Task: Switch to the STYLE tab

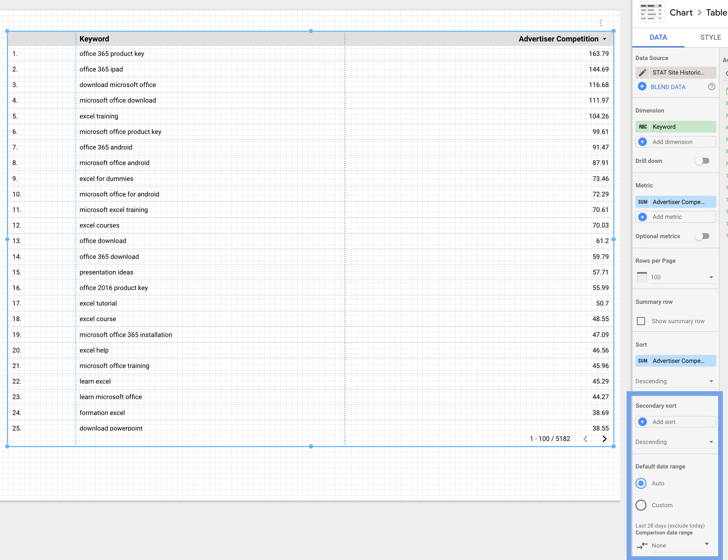Action: pyautogui.click(x=710, y=37)
